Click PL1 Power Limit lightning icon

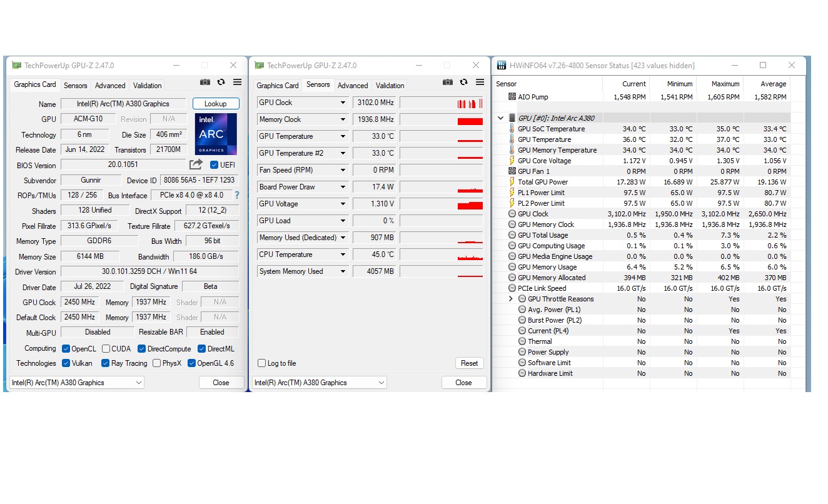coord(512,193)
